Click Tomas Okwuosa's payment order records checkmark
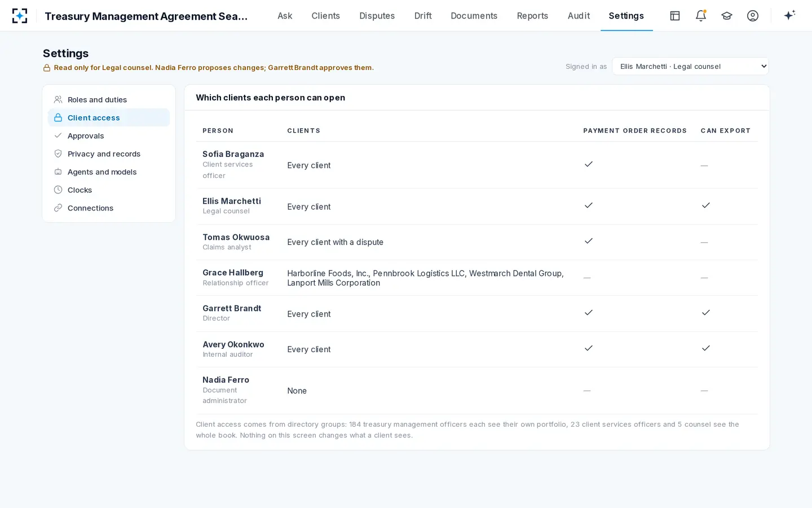812x508 pixels. coord(589,241)
